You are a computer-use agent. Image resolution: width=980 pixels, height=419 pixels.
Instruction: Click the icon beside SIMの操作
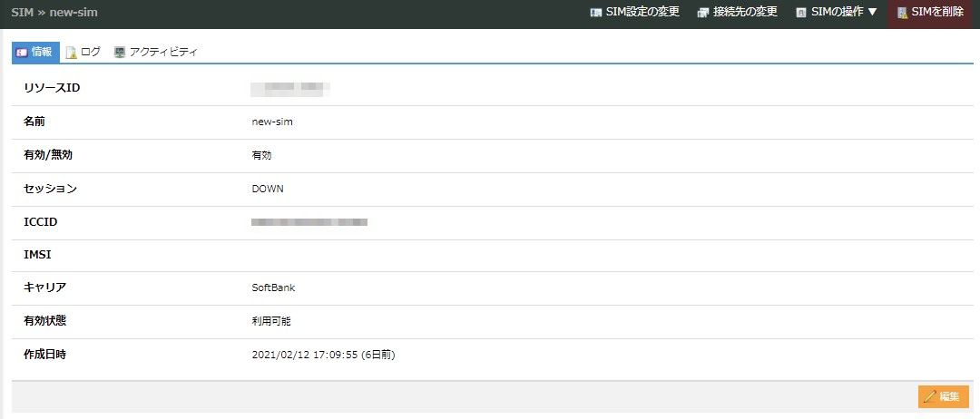click(x=801, y=13)
